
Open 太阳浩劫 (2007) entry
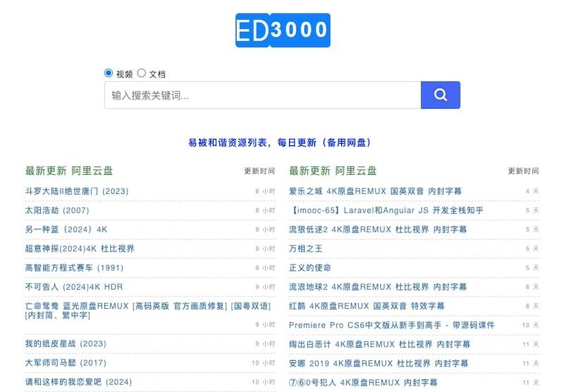tap(57, 210)
